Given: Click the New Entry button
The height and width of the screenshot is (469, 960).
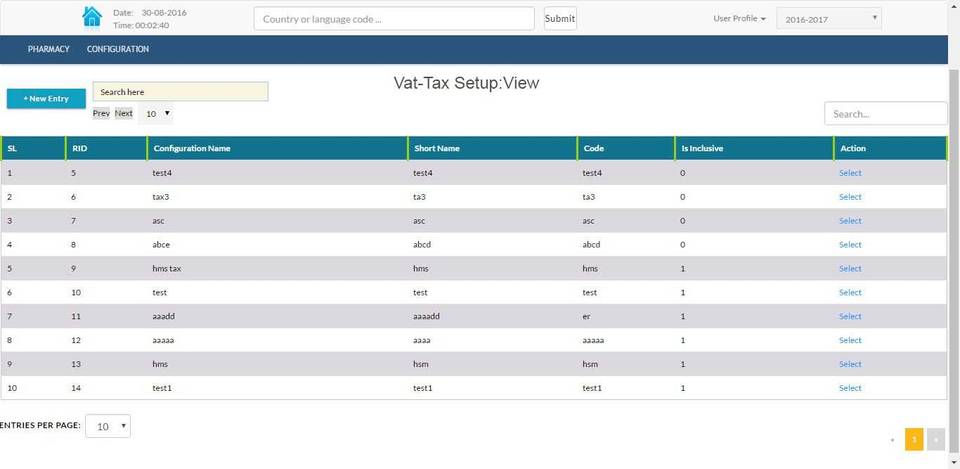Looking at the screenshot, I should [x=46, y=99].
